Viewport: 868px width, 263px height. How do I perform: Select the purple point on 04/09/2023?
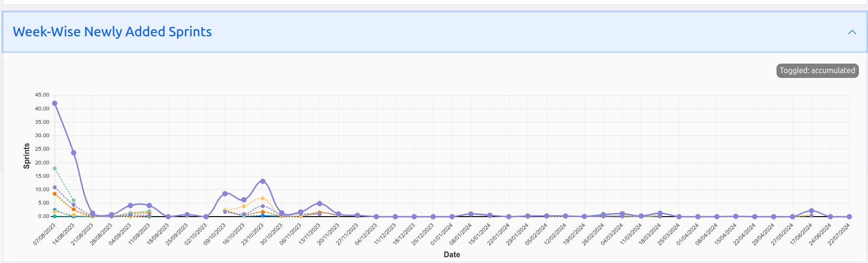[x=130, y=206]
